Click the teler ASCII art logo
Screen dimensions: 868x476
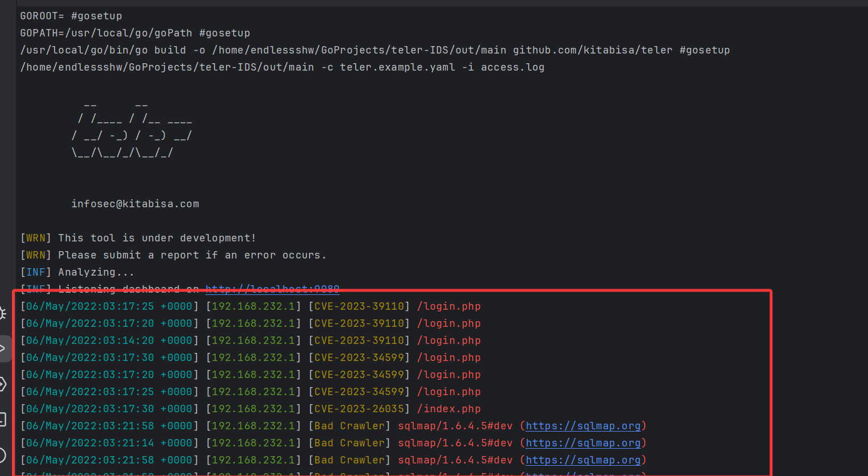131,129
